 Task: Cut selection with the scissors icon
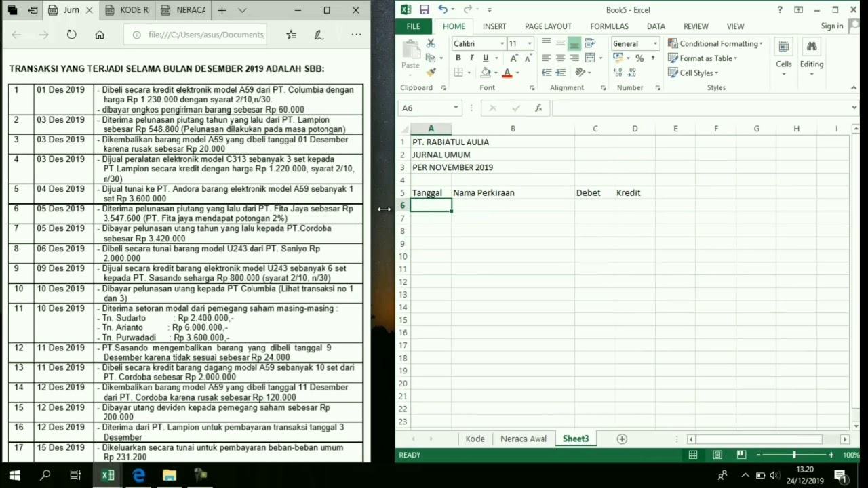(x=430, y=43)
